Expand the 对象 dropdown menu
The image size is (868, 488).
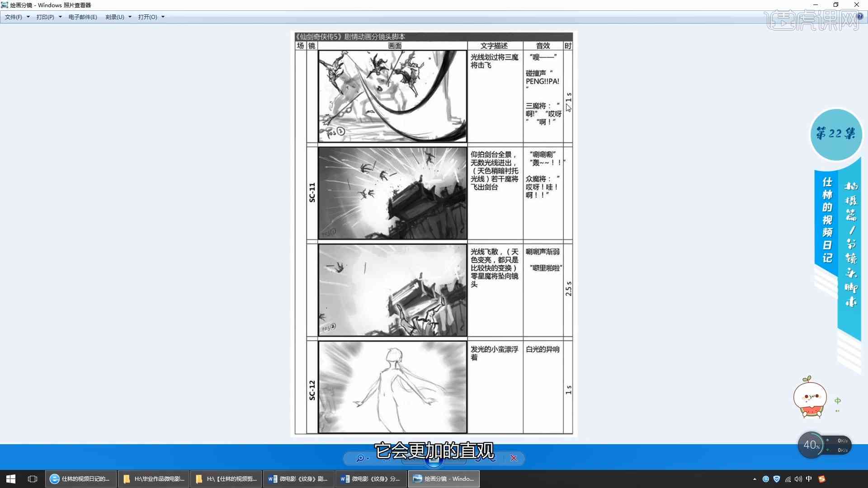pyautogui.click(x=114, y=17)
